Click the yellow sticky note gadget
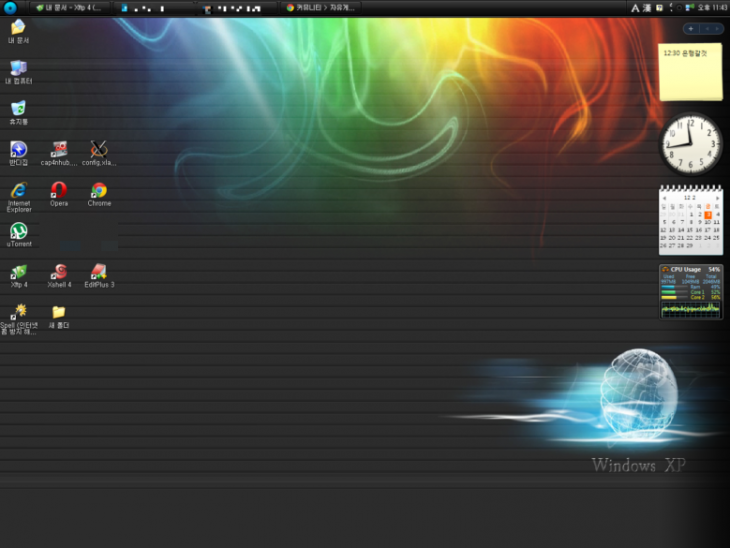The width and height of the screenshot is (730, 548). pyautogui.click(x=690, y=71)
